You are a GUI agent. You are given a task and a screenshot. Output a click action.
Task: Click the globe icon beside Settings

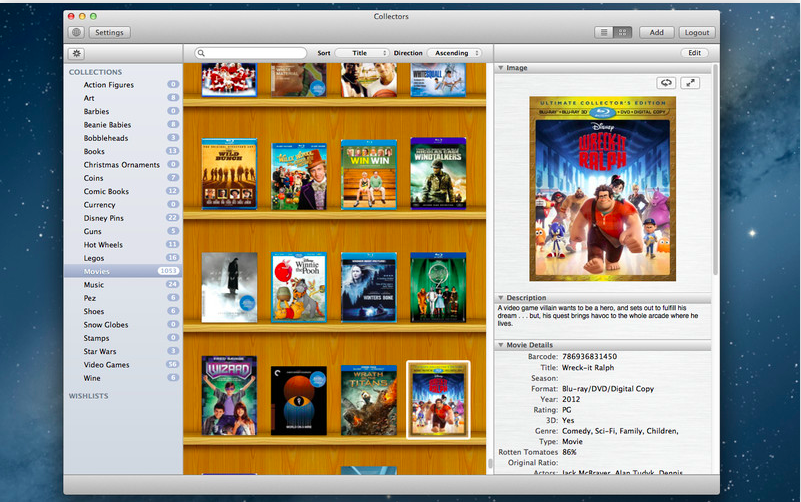pyautogui.click(x=76, y=32)
